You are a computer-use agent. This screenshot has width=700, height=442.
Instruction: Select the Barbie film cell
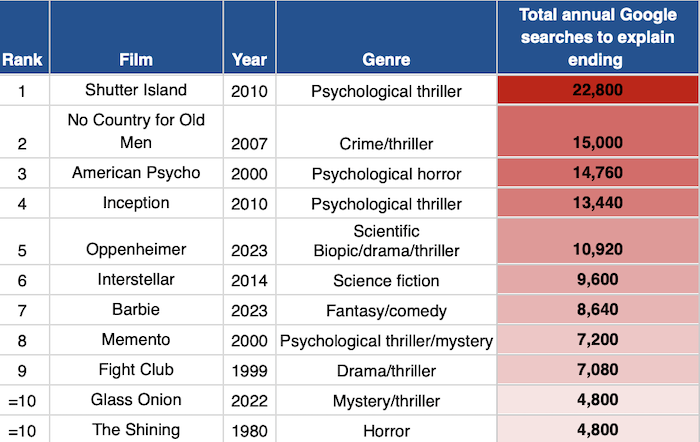pos(136,311)
